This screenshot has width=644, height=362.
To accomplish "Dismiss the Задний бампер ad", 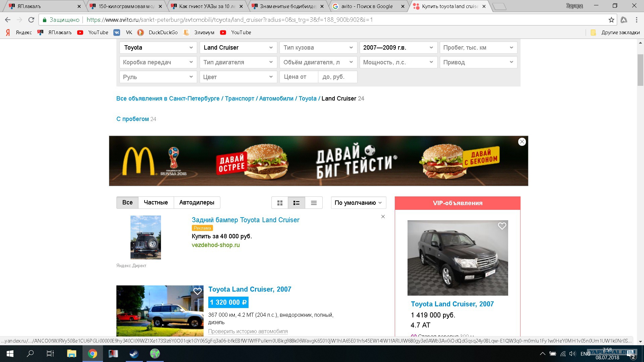I will [x=383, y=217].
